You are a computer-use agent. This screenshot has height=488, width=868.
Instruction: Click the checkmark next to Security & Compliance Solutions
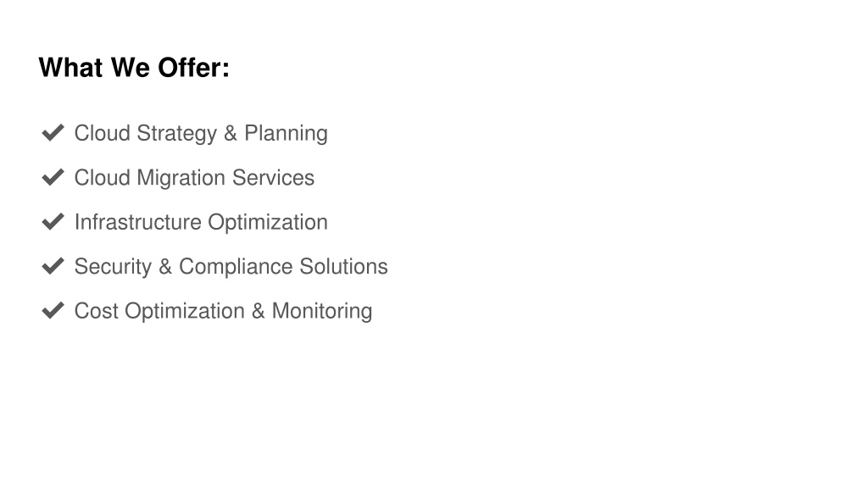tap(53, 265)
